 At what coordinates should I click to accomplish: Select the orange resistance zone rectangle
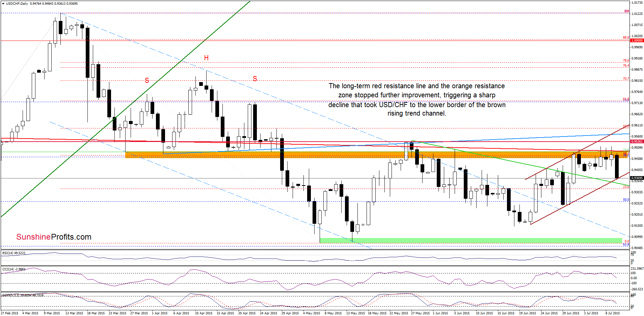[x=376, y=155]
